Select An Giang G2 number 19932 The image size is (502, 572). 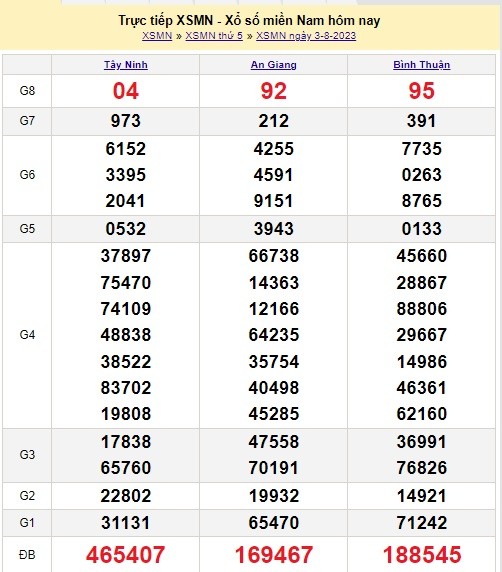pos(274,496)
